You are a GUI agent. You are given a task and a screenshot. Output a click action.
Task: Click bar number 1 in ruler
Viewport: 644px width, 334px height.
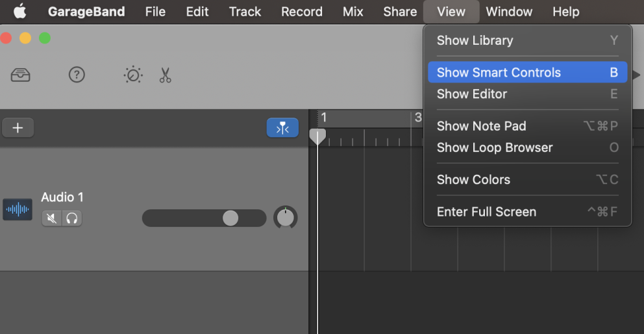324,118
